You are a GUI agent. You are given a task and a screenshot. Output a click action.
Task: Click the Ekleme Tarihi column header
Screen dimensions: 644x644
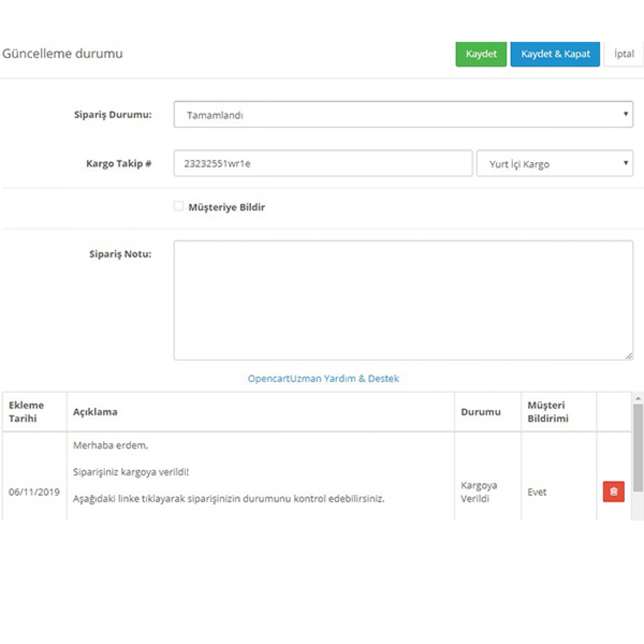tap(27, 412)
